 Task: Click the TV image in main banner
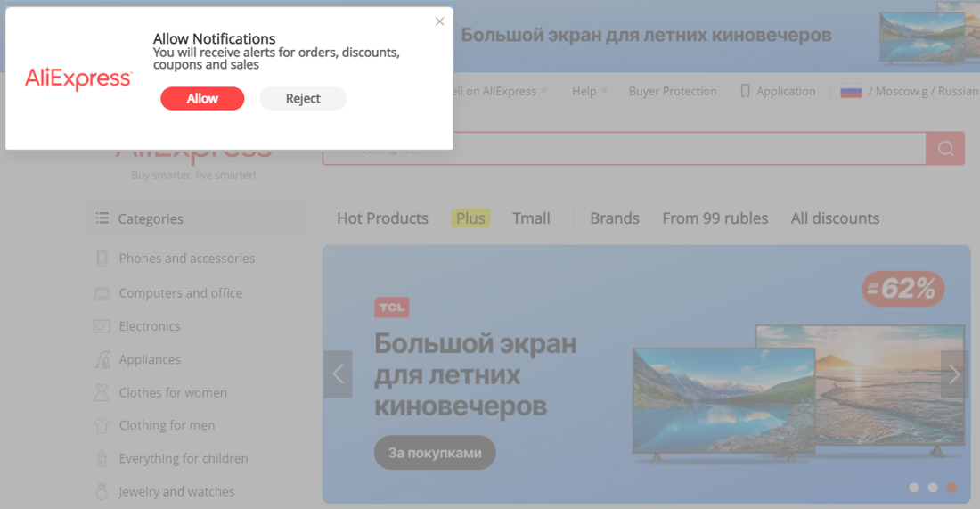[x=799, y=394]
